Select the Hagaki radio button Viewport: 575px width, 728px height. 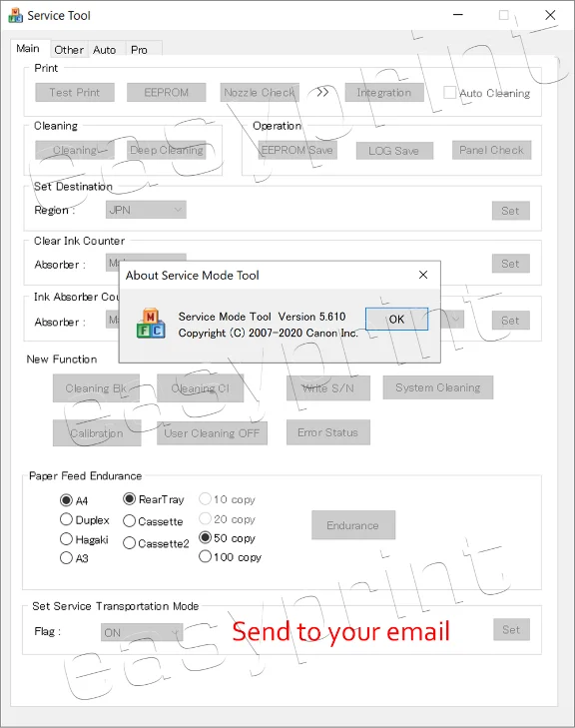[x=66, y=539]
